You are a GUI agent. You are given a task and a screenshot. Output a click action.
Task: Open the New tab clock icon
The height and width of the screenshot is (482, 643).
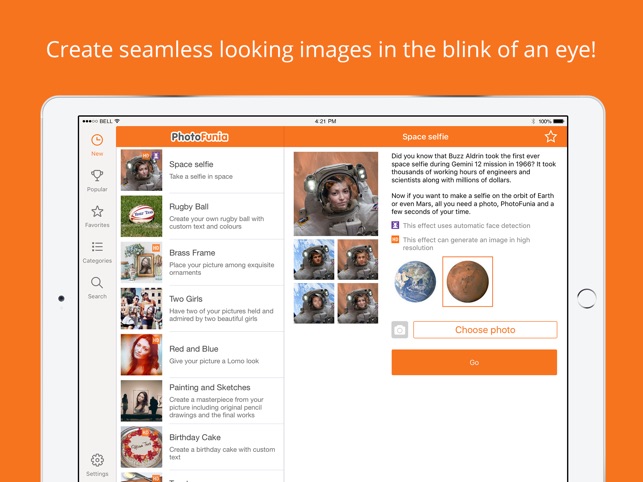(x=97, y=140)
